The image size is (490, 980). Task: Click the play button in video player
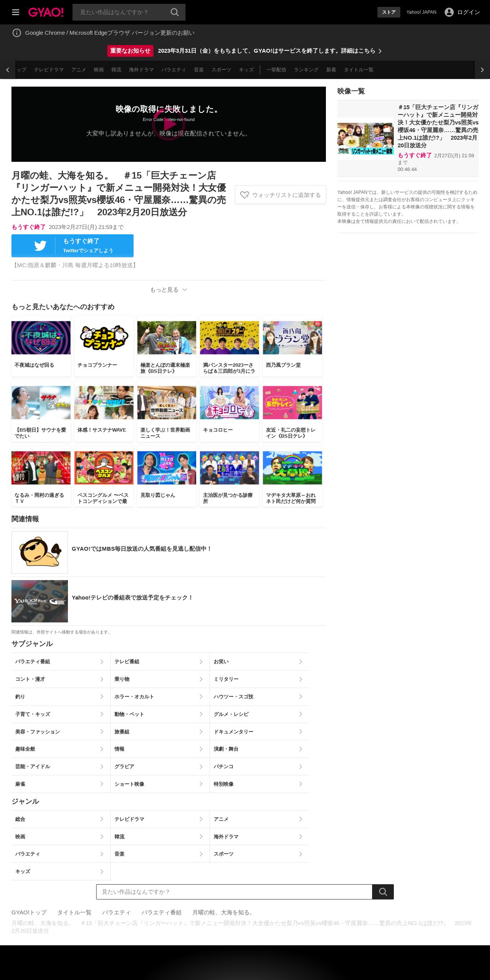[169, 124]
